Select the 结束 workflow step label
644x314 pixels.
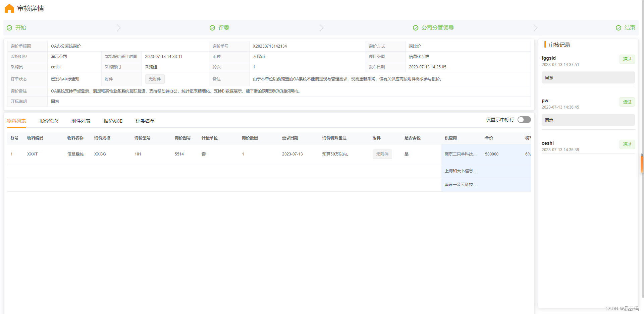630,28
